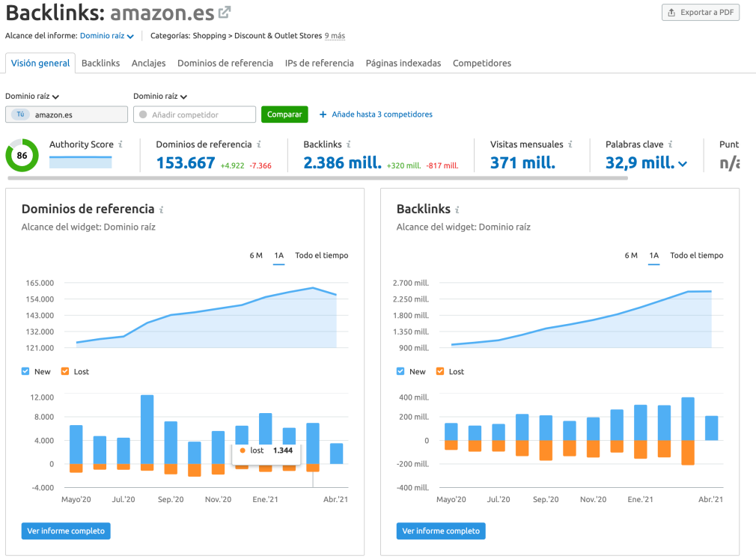Uncheck New in Dominios de referencia chart
Viewport: 756px width, 559px height.
point(25,371)
